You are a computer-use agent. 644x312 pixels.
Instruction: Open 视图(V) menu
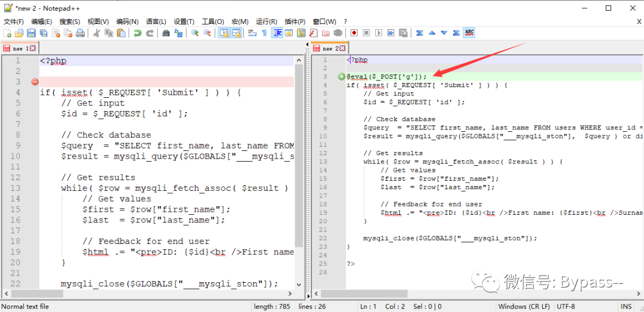(98, 21)
